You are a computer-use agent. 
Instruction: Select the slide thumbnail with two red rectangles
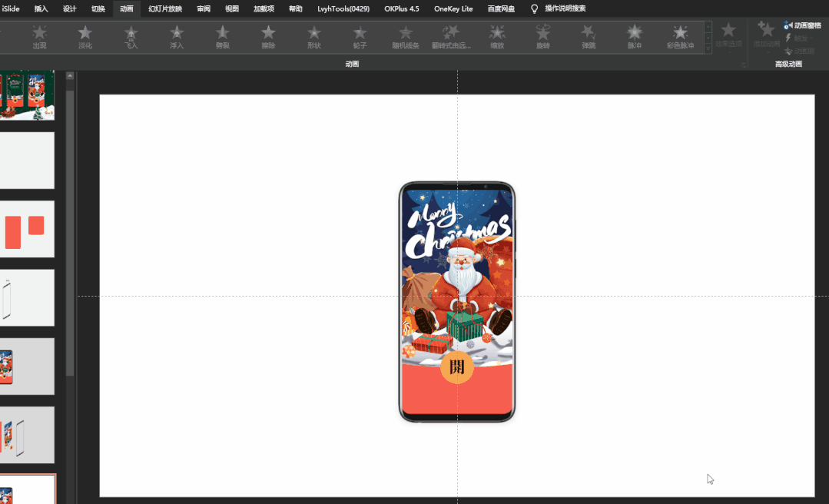click(28, 229)
